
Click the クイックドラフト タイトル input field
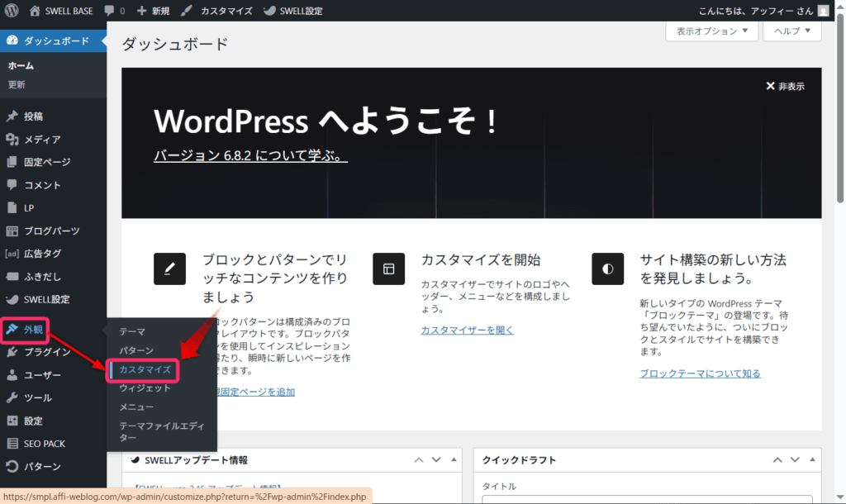point(647,500)
